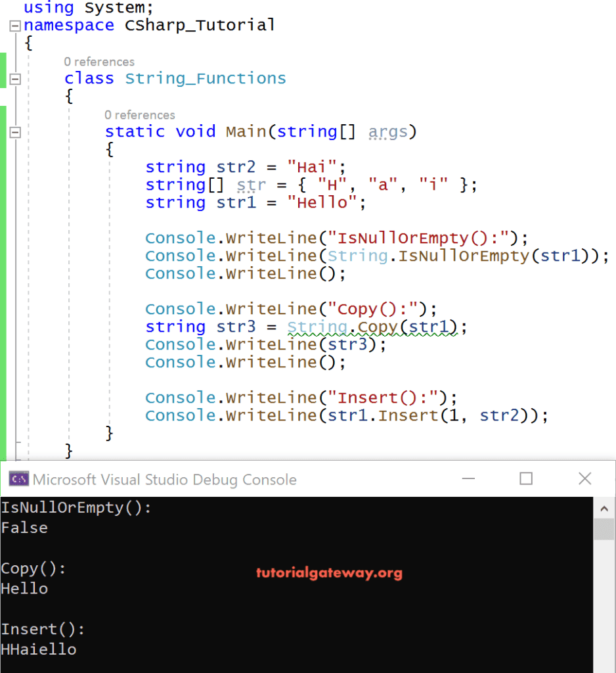Click the underlined str variable name
This screenshot has width=616, height=673.
point(251,185)
